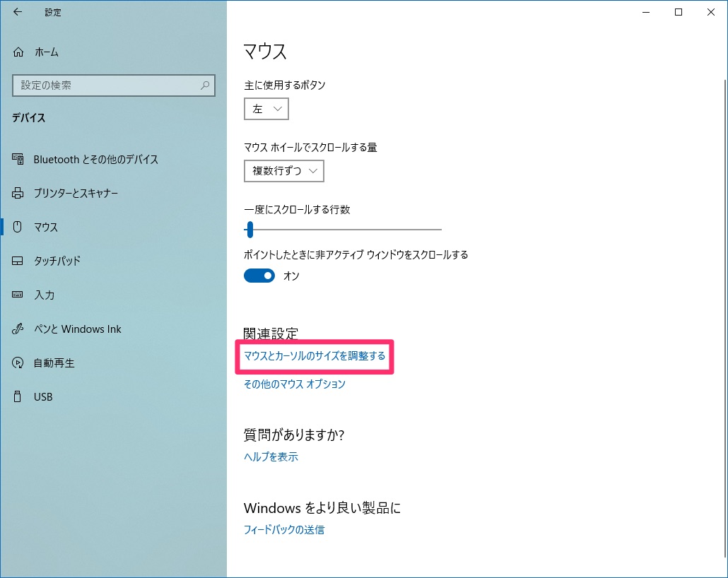
Task: Open マウスとカーソルのサイズを調整する link
Action: [x=315, y=356]
